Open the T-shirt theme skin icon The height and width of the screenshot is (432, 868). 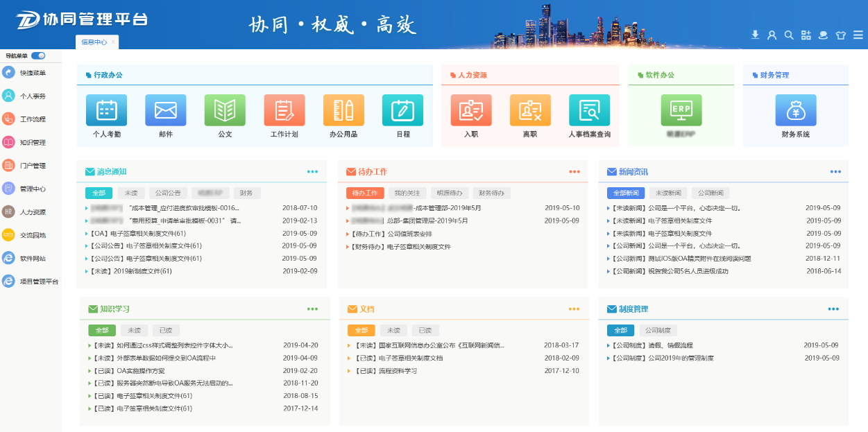tap(841, 35)
